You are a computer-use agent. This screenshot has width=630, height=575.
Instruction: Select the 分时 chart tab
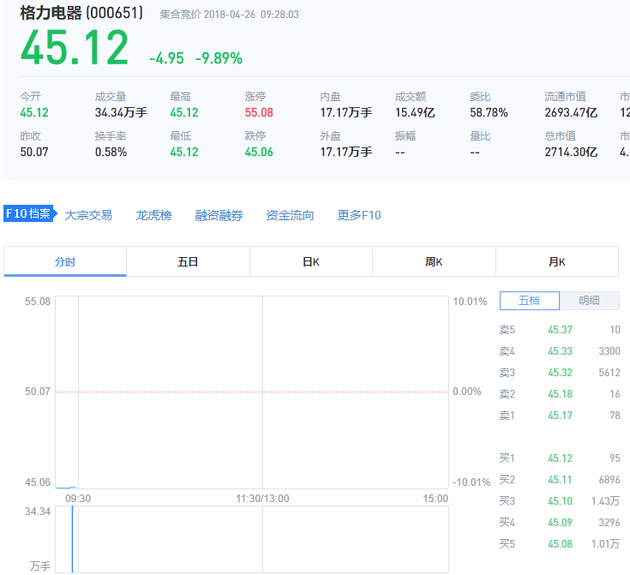(65, 262)
